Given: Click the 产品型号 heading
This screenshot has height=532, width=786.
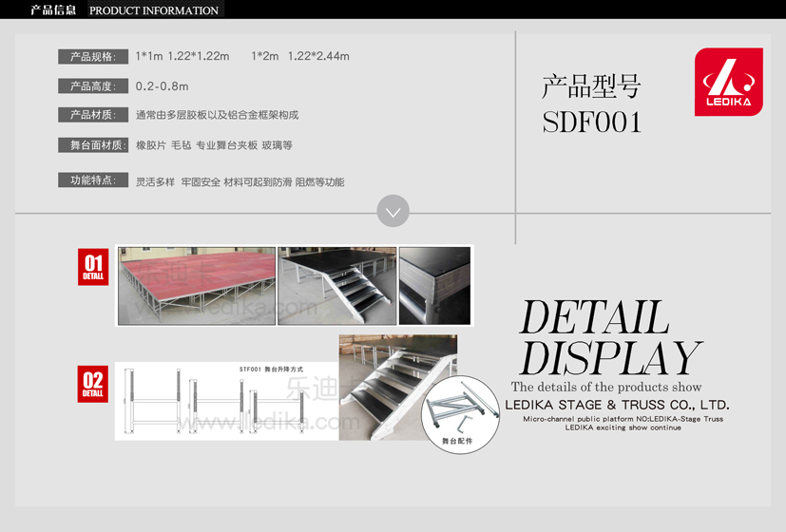Looking at the screenshot, I should click(591, 86).
